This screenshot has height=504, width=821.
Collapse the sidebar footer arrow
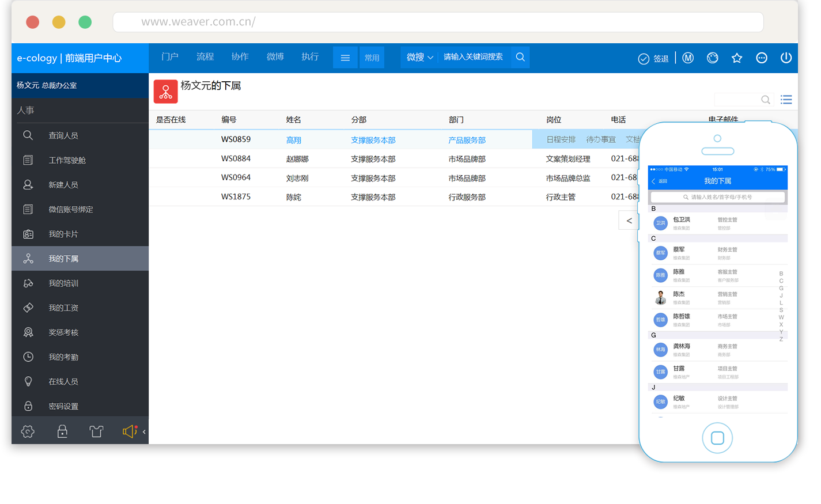click(144, 431)
